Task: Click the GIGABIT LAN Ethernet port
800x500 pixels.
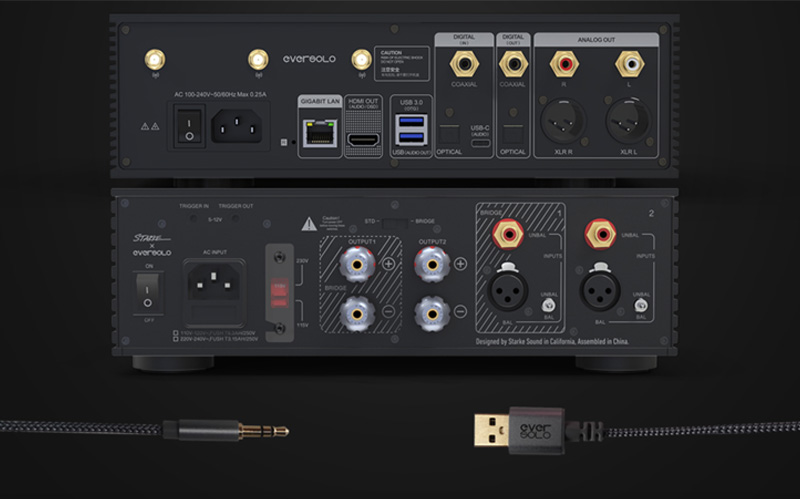Action: pyautogui.click(x=320, y=133)
